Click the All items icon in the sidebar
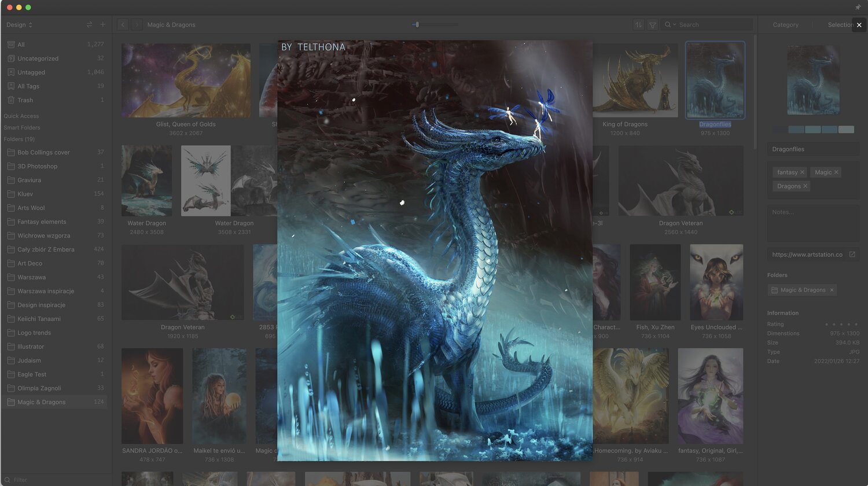 click(11, 45)
